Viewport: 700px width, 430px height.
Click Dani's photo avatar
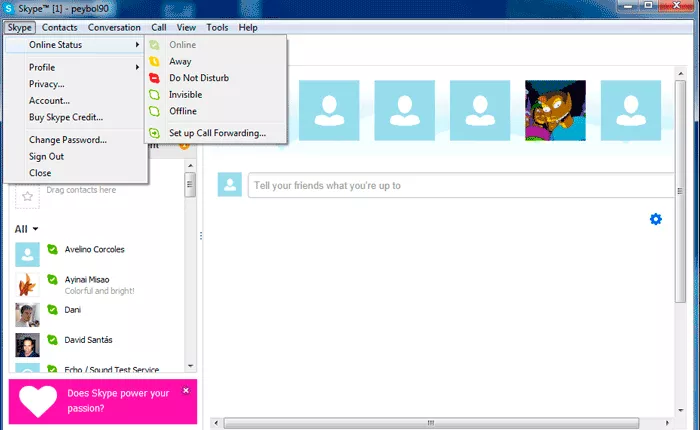pos(27,315)
